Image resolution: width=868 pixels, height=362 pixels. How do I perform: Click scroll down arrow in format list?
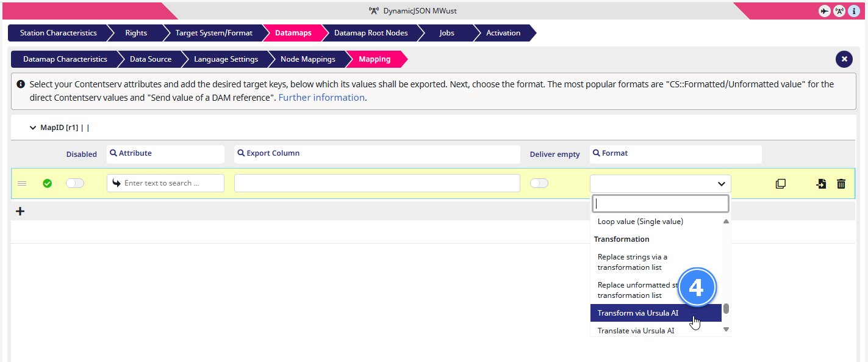coord(726,330)
